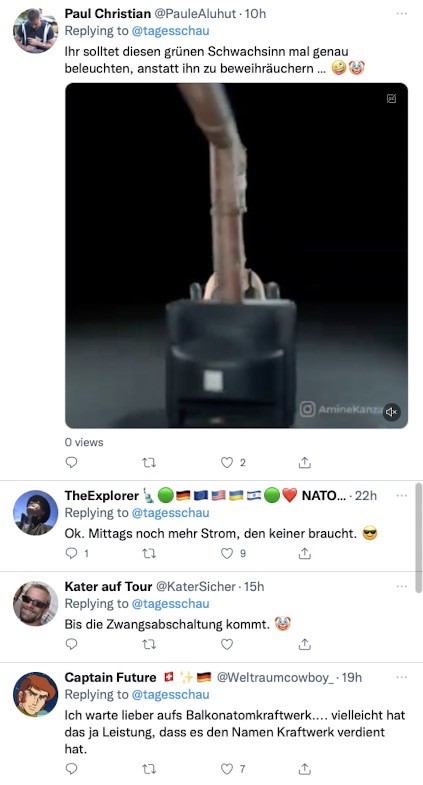Reply to TheExplorer's tweet
The image size is (423, 785).
pos(72,553)
